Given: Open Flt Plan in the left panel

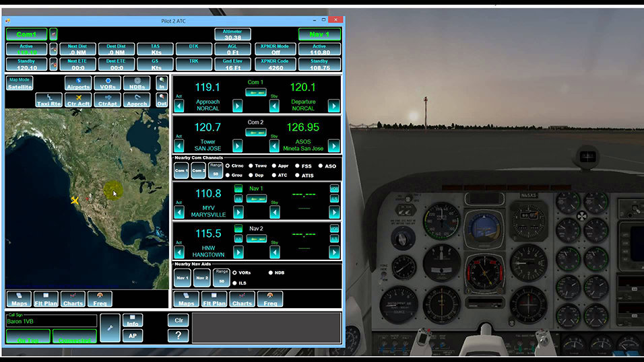Looking at the screenshot, I should pos(46,299).
